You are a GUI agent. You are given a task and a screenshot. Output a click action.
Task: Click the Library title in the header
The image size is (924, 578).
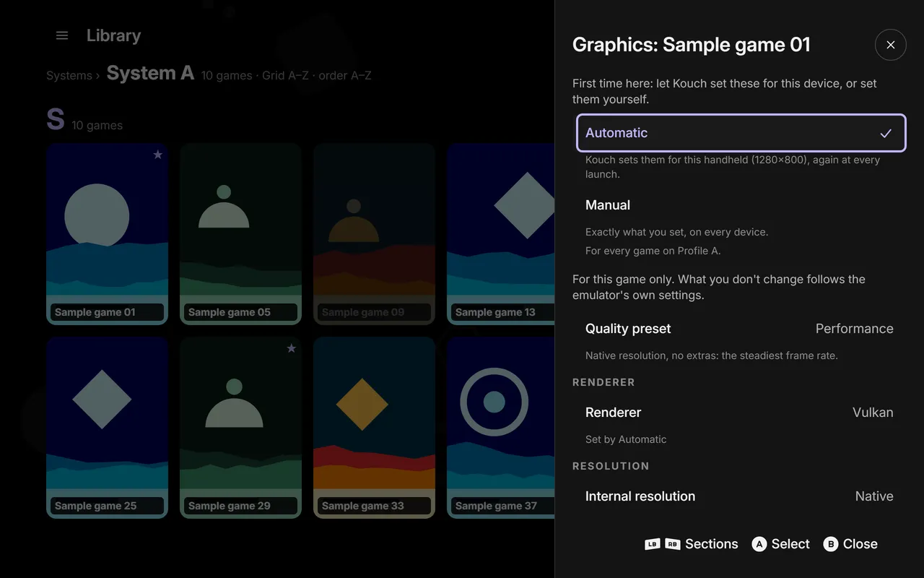[x=113, y=35]
